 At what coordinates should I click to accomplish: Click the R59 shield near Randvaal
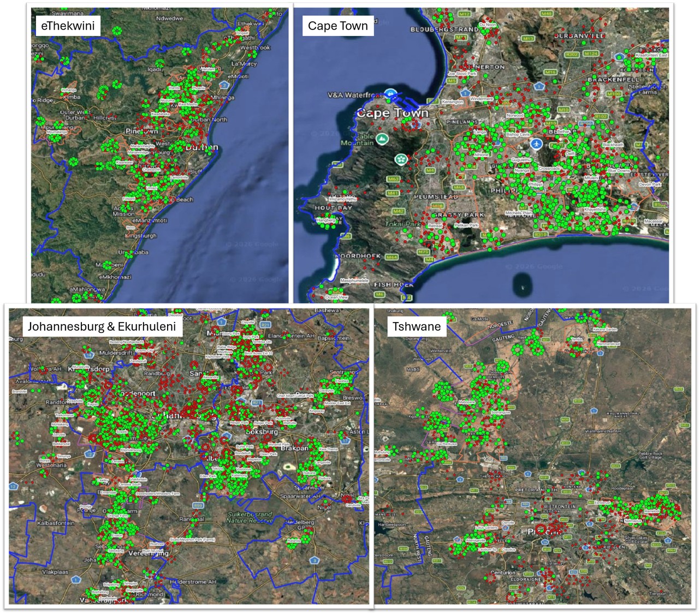(198, 505)
